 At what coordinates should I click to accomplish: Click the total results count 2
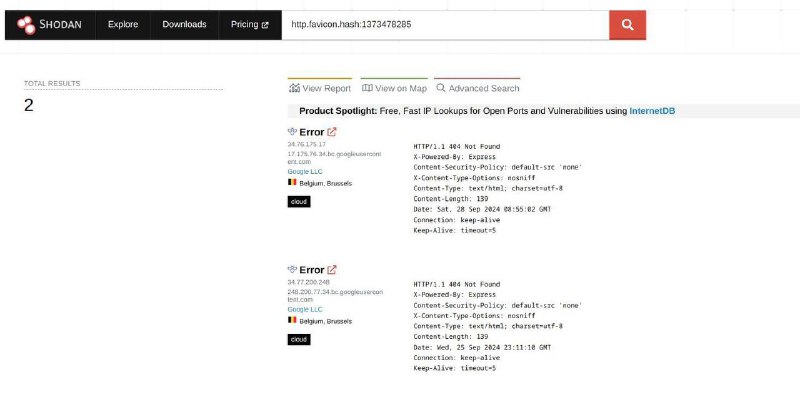tap(29, 106)
